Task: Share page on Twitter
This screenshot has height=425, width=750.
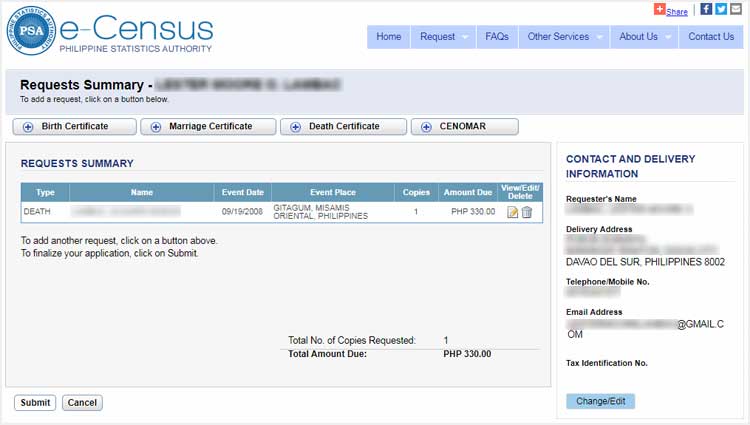Action: tap(721, 9)
